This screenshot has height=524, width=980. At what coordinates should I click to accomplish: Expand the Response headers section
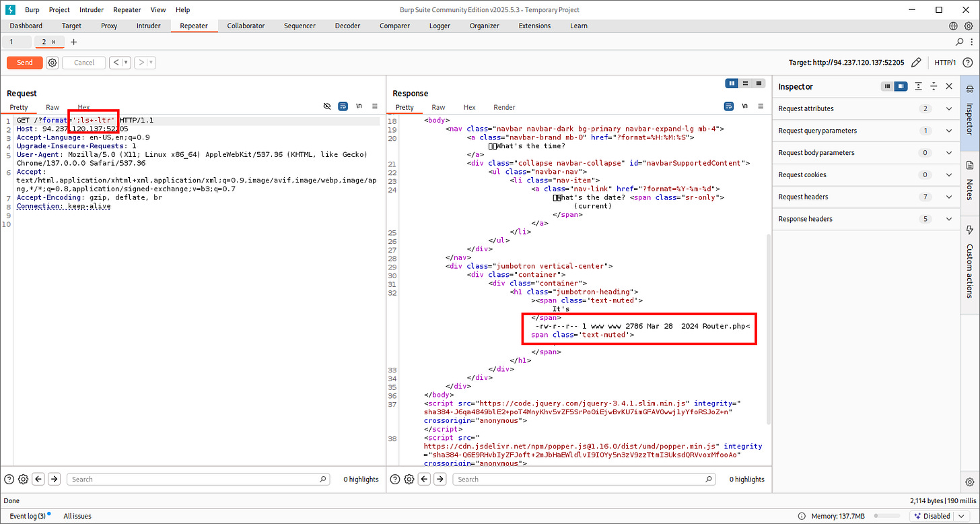coord(949,219)
